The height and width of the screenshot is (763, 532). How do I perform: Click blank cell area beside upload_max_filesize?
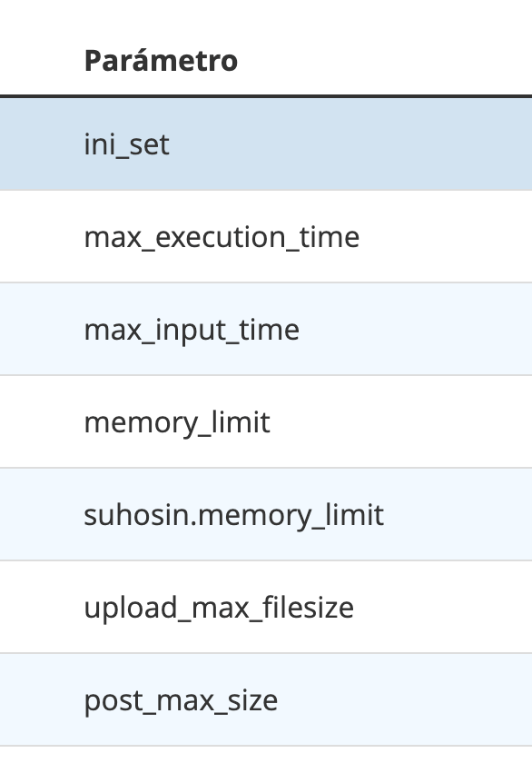(x=443, y=608)
